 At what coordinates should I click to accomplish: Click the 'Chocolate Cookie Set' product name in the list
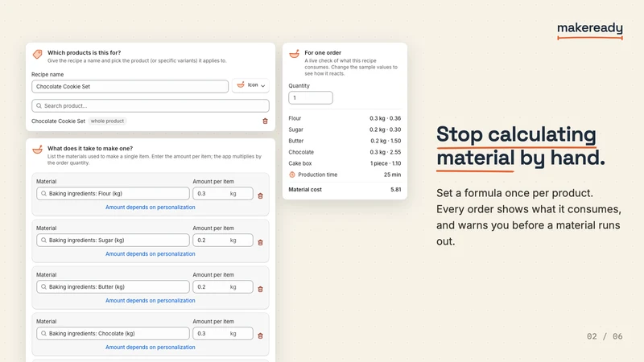point(58,121)
